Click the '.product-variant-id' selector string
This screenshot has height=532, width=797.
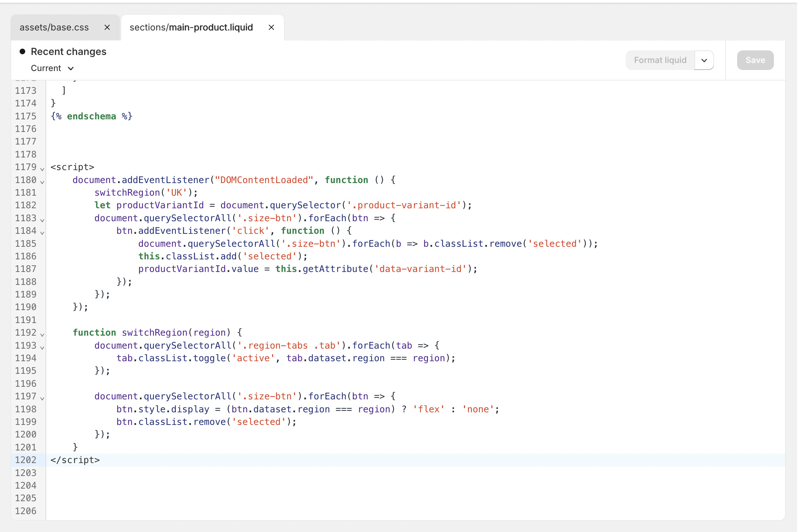404,205
